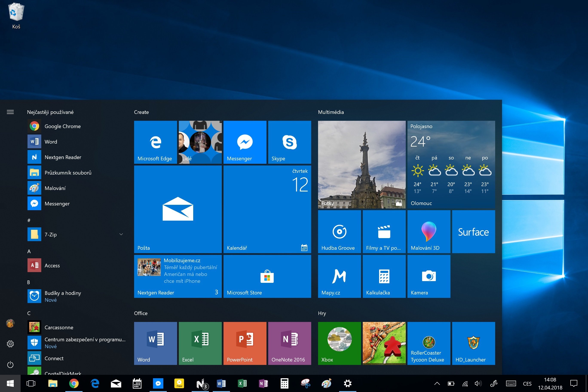Launch the Malování 3D tile
588x392 pixels.
pos(429,231)
